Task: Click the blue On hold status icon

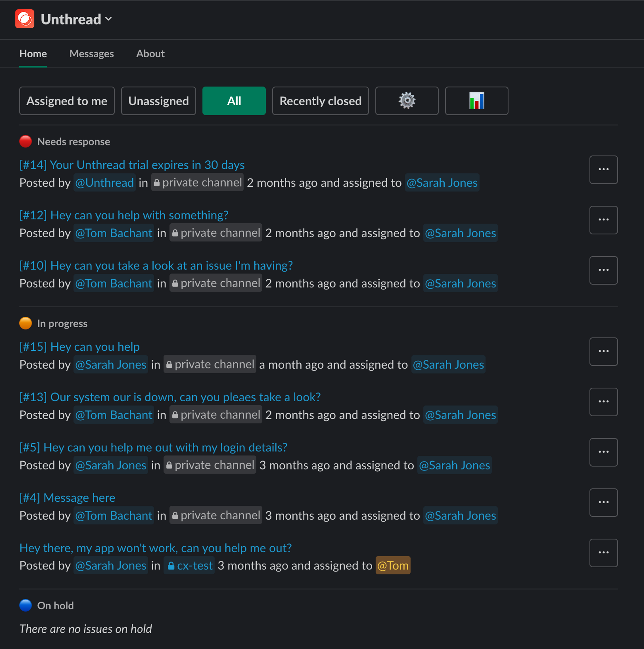Action: click(25, 606)
